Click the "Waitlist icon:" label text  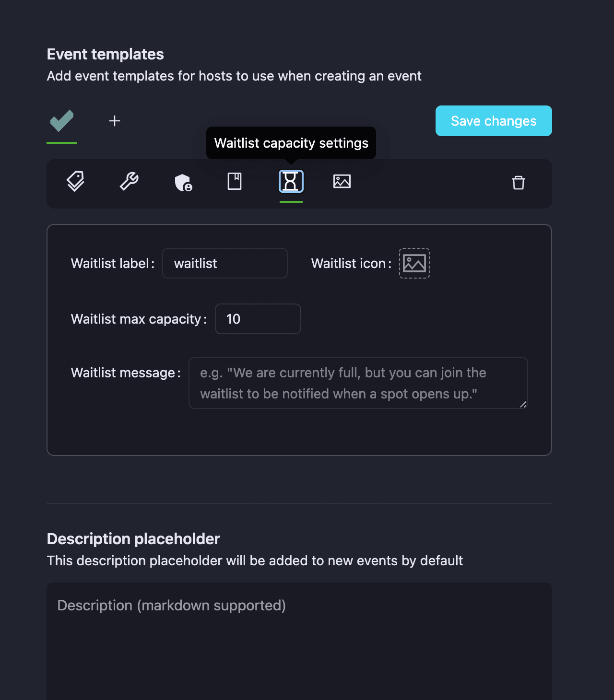click(x=351, y=263)
